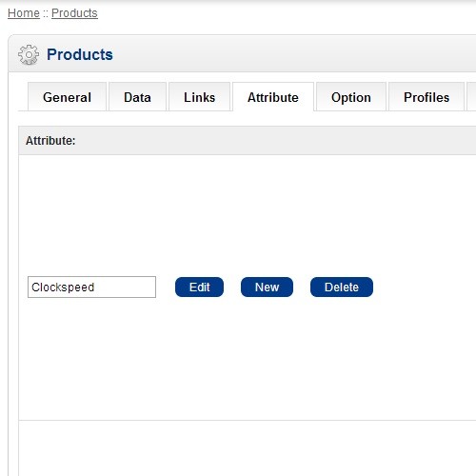476x476 pixels.
Task: Open the Home breadcrumb link
Action: point(24,13)
